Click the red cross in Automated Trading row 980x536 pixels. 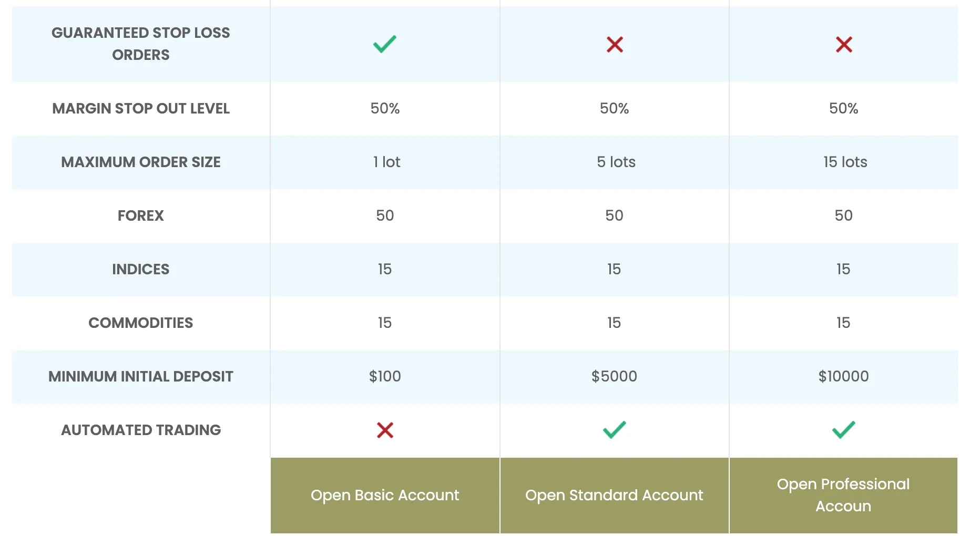385,430
